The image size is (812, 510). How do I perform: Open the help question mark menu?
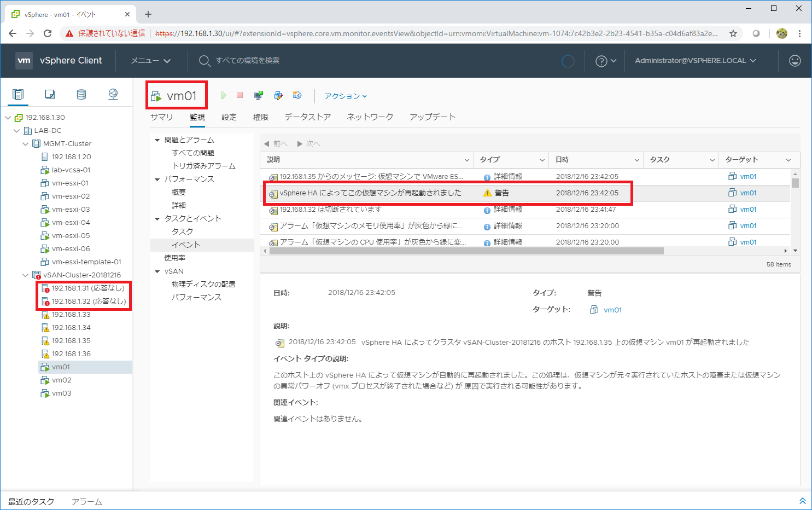point(606,61)
